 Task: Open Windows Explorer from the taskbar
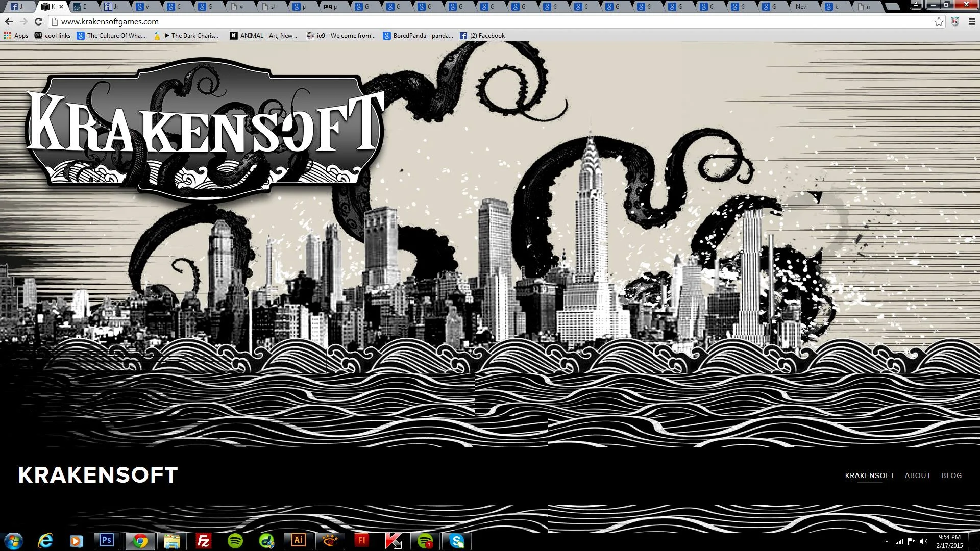pyautogui.click(x=172, y=541)
